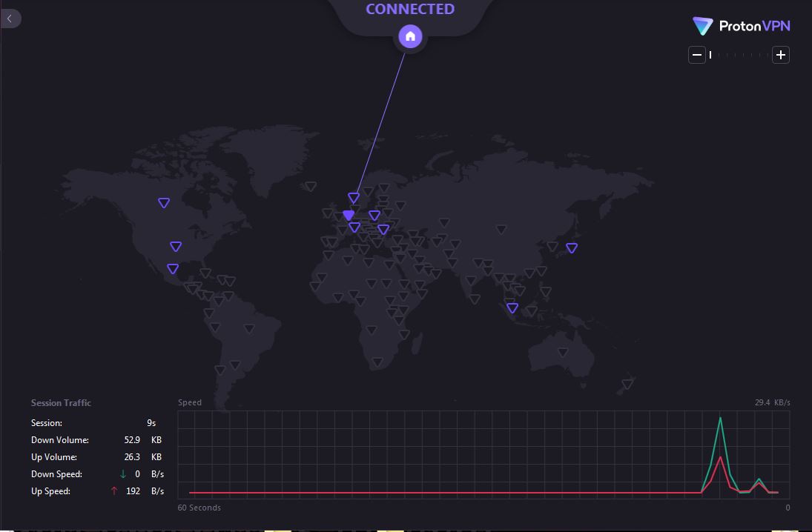The width and height of the screenshot is (812, 532).
Task: Select the server marker in Australia
Action: tap(563, 352)
